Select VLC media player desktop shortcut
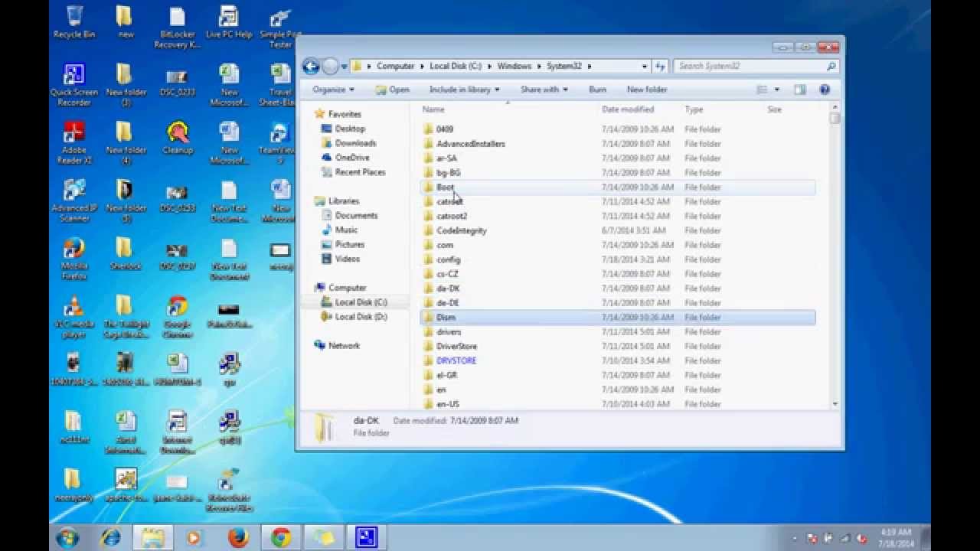The image size is (980, 551). click(x=74, y=317)
